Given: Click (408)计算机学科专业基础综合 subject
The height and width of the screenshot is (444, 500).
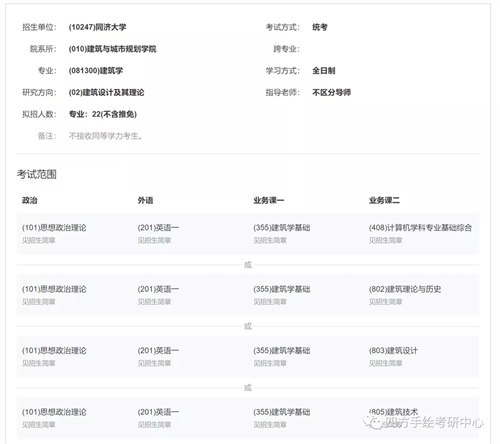Looking at the screenshot, I should point(420,228).
